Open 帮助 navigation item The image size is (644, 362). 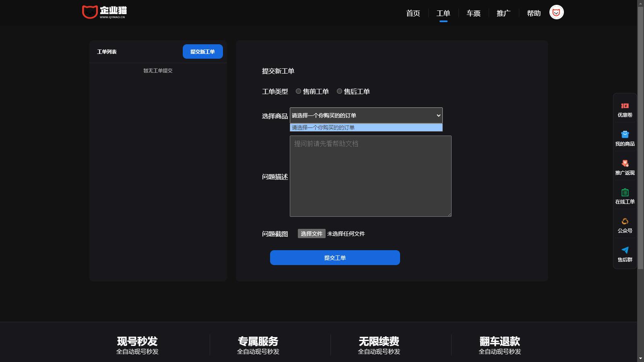pos(534,13)
